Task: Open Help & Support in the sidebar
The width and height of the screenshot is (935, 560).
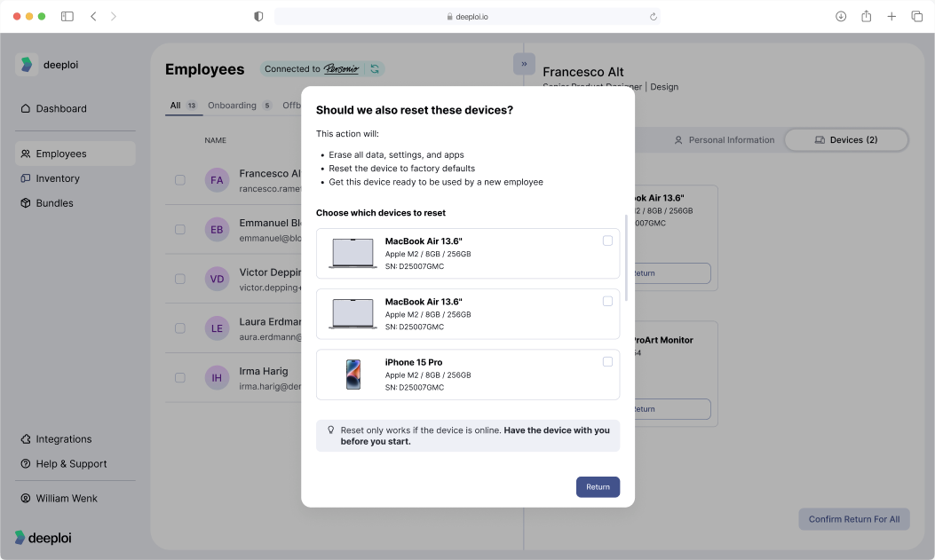Action: 75,463
